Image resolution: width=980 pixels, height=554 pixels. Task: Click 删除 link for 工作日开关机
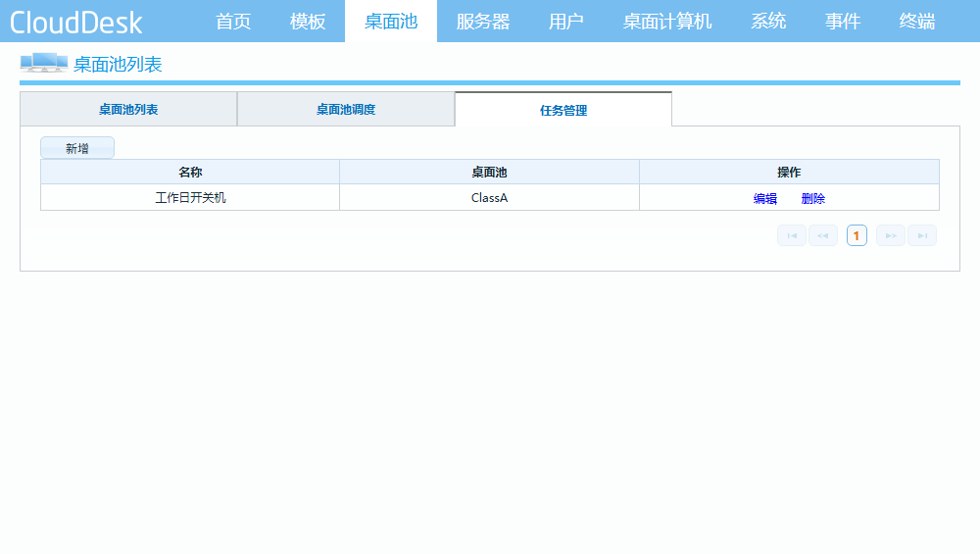[x=813, y=199]
